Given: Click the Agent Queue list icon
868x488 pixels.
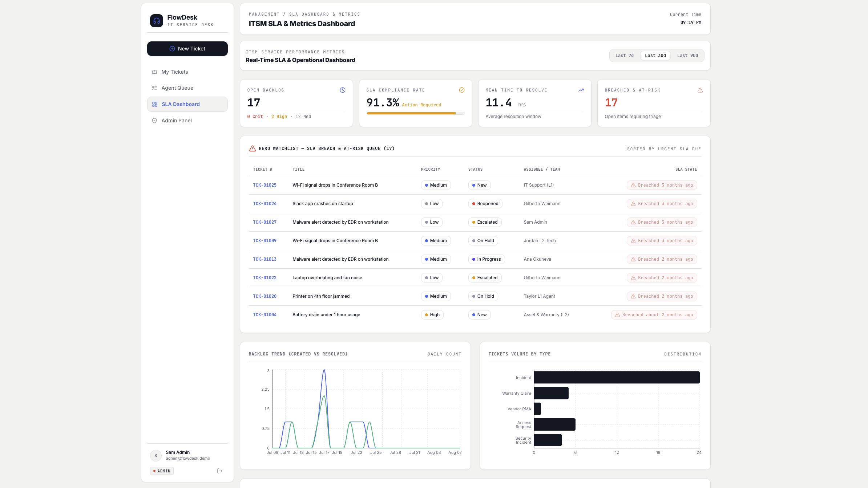Looking at the screenshot, I should point(154,88).
